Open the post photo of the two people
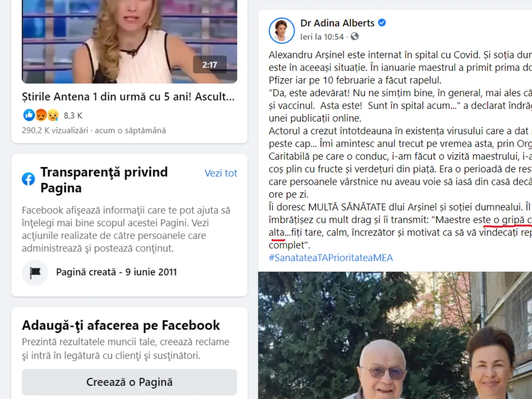 coord(395,335)
